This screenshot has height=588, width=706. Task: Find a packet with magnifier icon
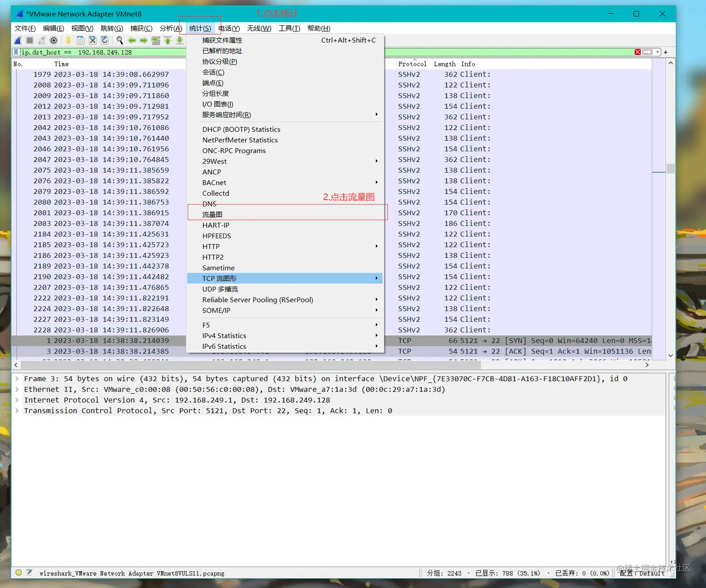pyautogui.click(x=120, y=41)
